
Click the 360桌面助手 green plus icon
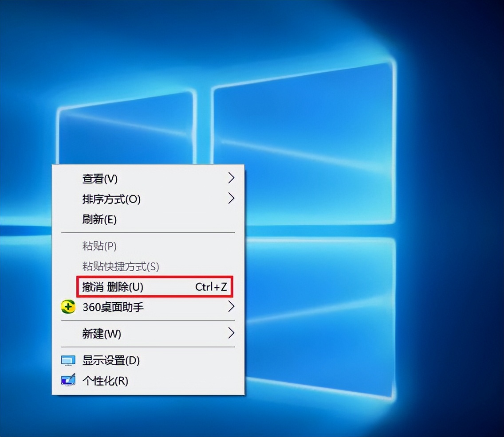pyautogui.click(x=68, y=307)
